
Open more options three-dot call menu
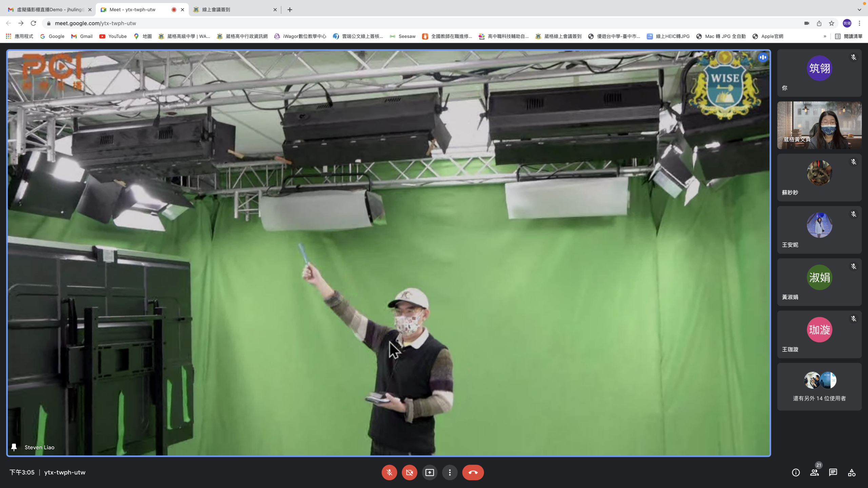(450, 472)
